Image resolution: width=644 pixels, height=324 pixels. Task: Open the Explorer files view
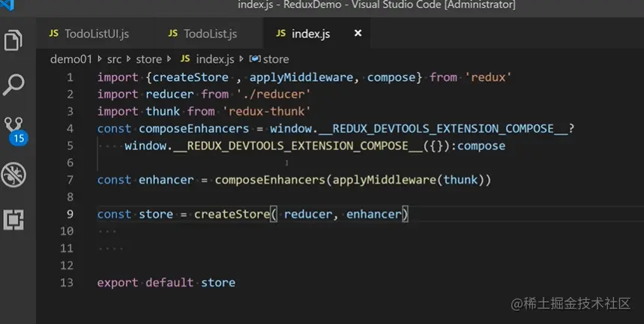coord(13,40)
